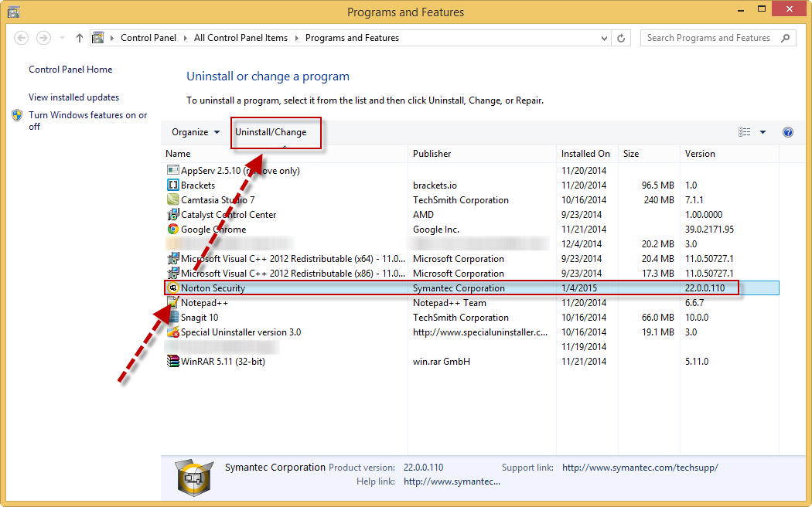Sort the list by Size column

[631, 154]
